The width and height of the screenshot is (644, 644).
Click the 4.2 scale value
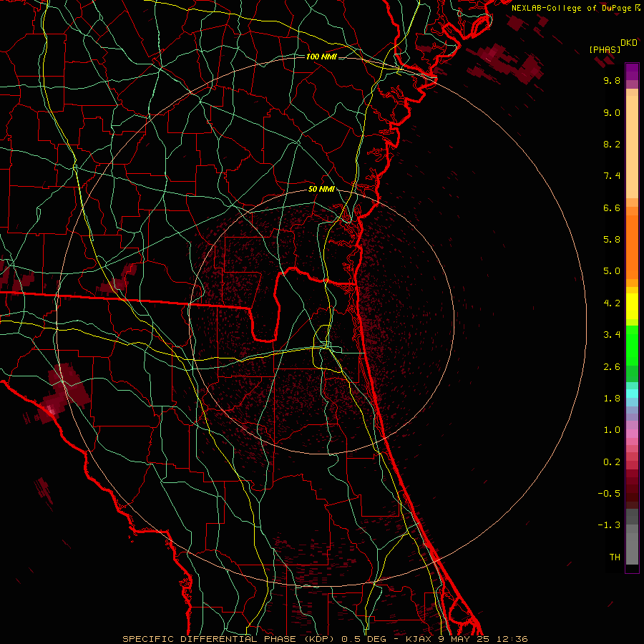coord(612,303)
